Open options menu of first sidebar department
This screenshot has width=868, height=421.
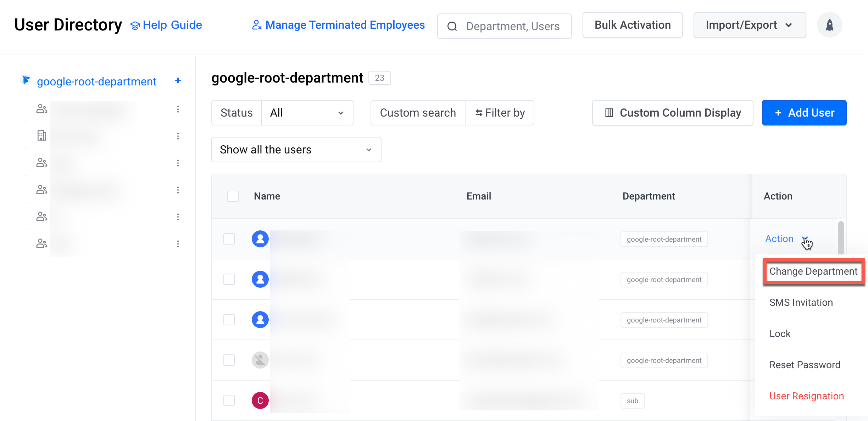[178, 109]
